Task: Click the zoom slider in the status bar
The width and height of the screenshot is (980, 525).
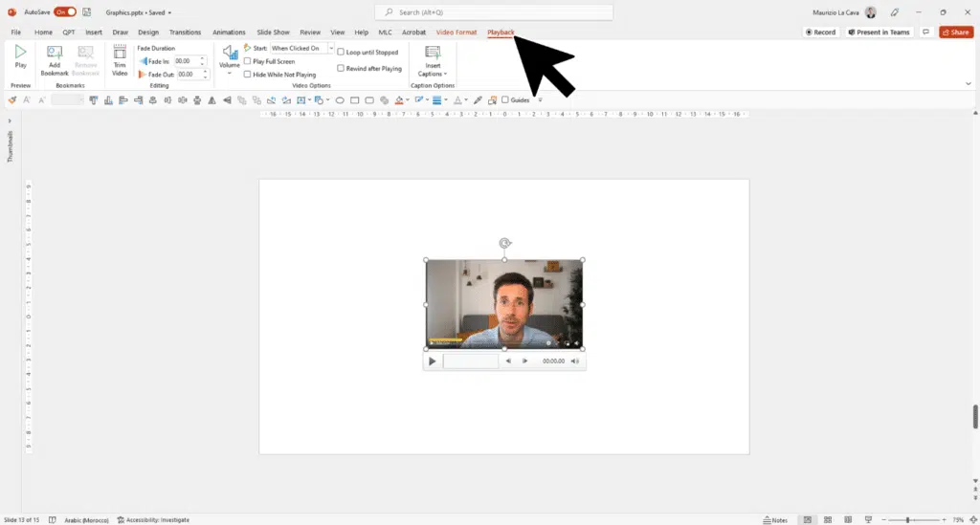Action: point(905,520)
